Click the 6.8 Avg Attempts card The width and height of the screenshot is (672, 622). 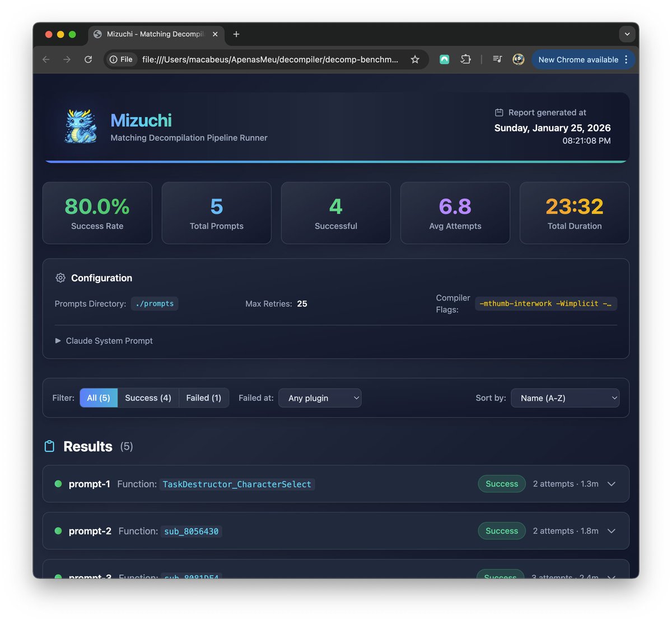coord(455,213)
